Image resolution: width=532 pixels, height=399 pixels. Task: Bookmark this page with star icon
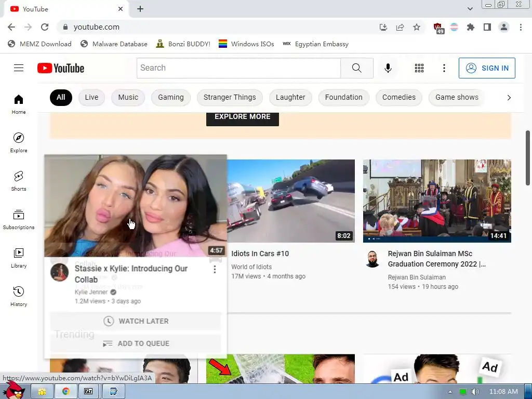[x=417, y=27]
